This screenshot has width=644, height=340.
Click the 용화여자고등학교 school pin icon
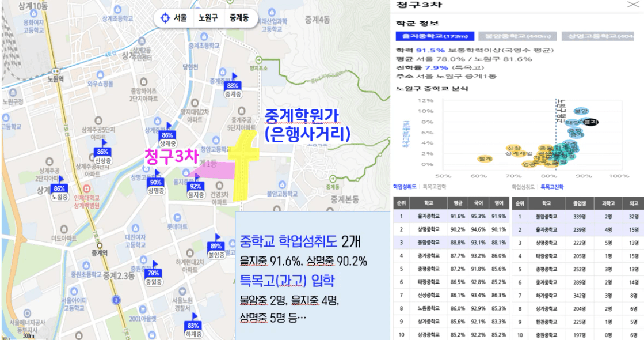click(x=34, y=14)
